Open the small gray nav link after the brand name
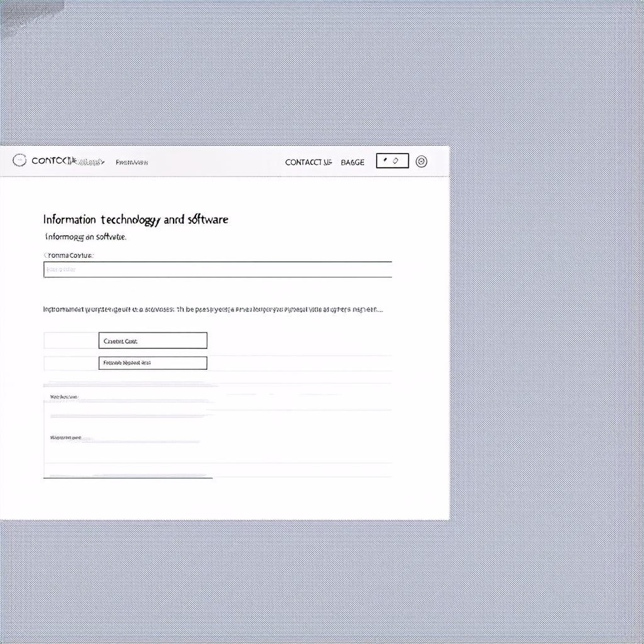This screenshot has width=644, height=644. point(131,162)
